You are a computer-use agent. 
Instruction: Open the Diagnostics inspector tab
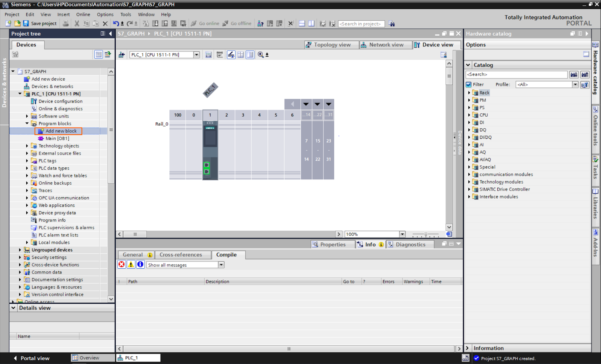tap(410, 244)
